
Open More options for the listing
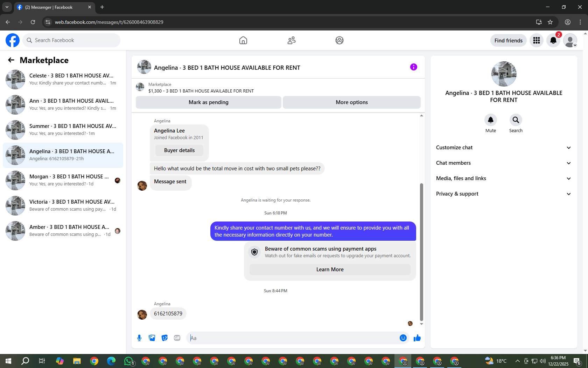click(352, 102)
